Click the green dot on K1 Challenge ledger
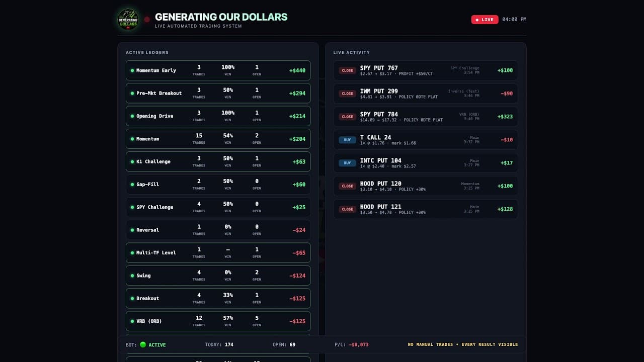The image size is (644, 362). (132, 161)
